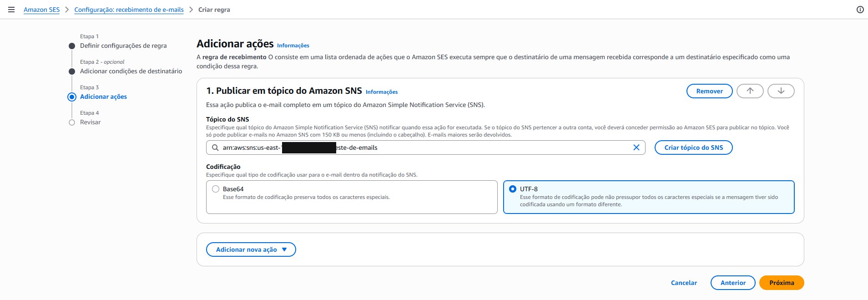Screen dimensions: 868x300
Task: Open Configuração: recebimento de e-mails breadcrumb
Action: (x=129, y=10)
